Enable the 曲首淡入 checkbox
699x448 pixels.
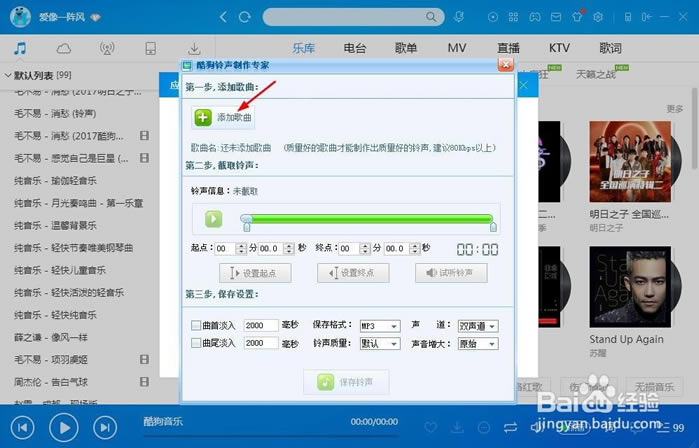pyautogui.click(x=196, y=325)
